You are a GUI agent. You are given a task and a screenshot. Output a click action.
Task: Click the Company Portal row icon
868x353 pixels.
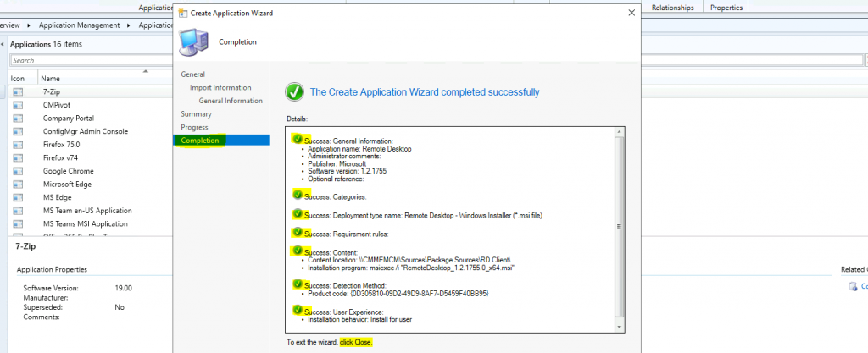pos(18,119)
